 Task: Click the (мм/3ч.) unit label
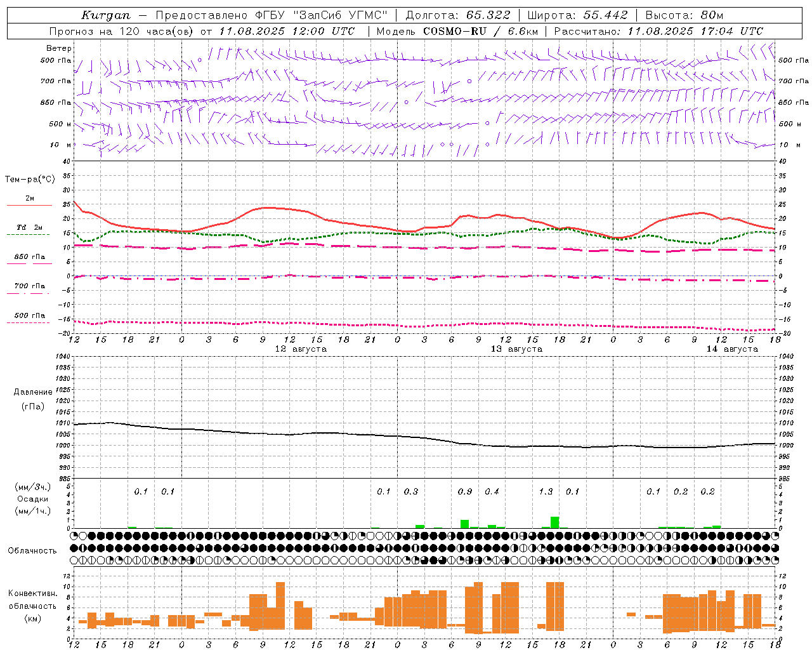click(33, 487)
